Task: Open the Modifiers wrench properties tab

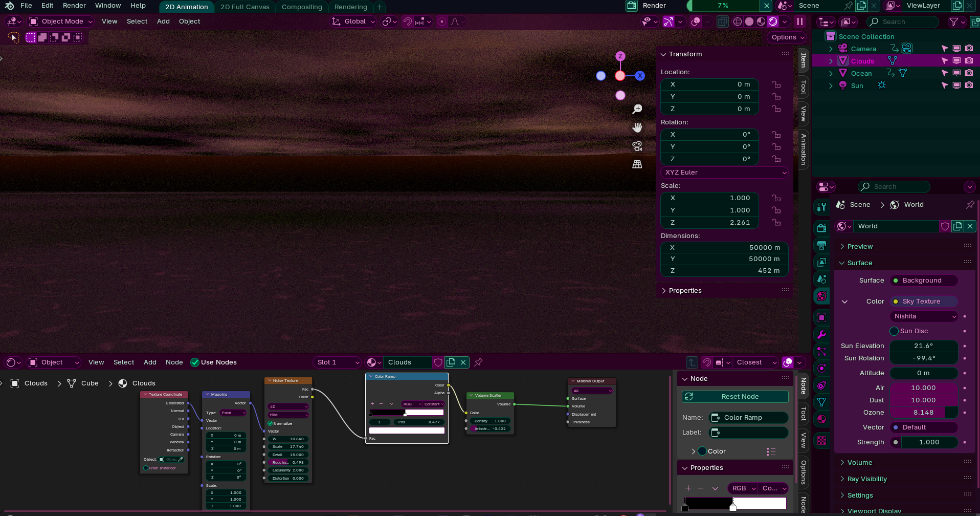Action: coord(822,334)
